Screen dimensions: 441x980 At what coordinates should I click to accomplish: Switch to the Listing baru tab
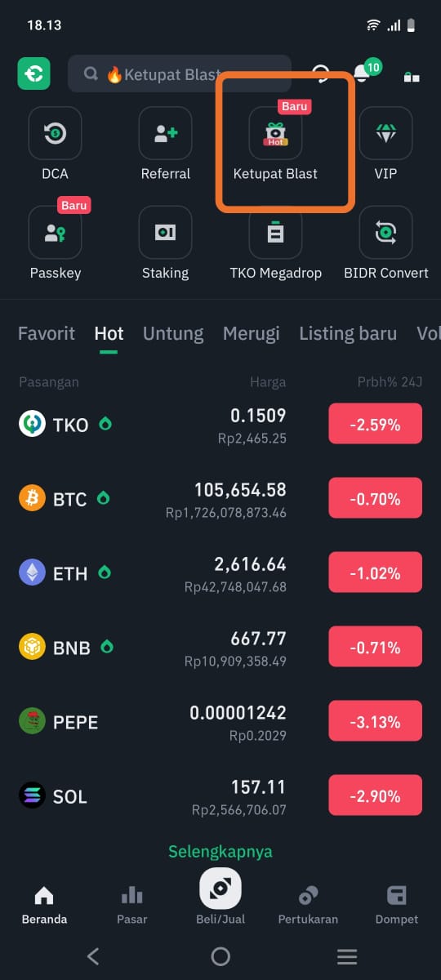click(348, 333)
